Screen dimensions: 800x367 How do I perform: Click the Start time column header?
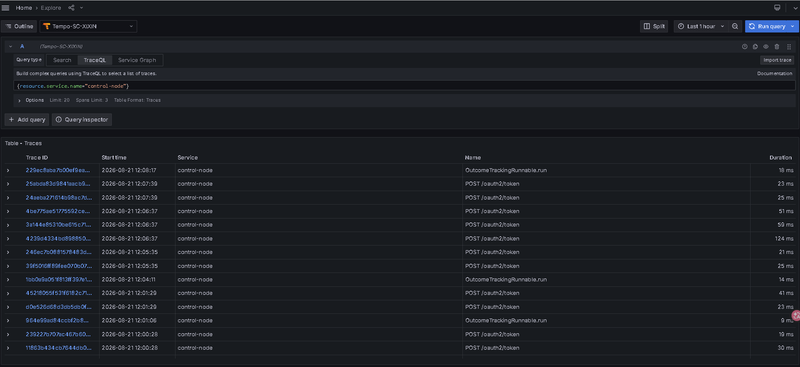click(x=114, y=158)
